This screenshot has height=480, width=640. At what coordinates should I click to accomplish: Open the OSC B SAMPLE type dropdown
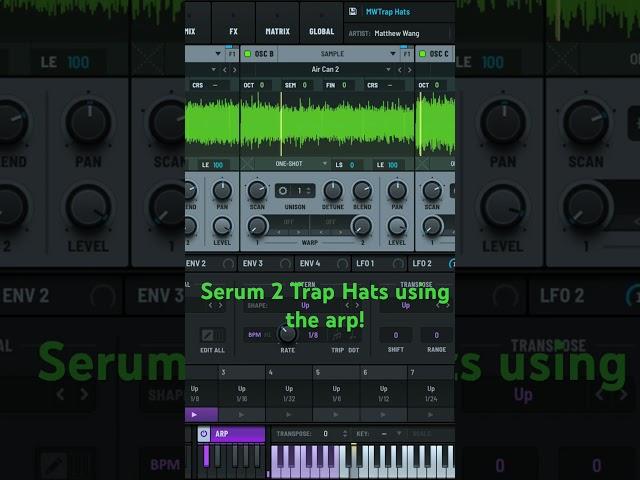[339, 54]
